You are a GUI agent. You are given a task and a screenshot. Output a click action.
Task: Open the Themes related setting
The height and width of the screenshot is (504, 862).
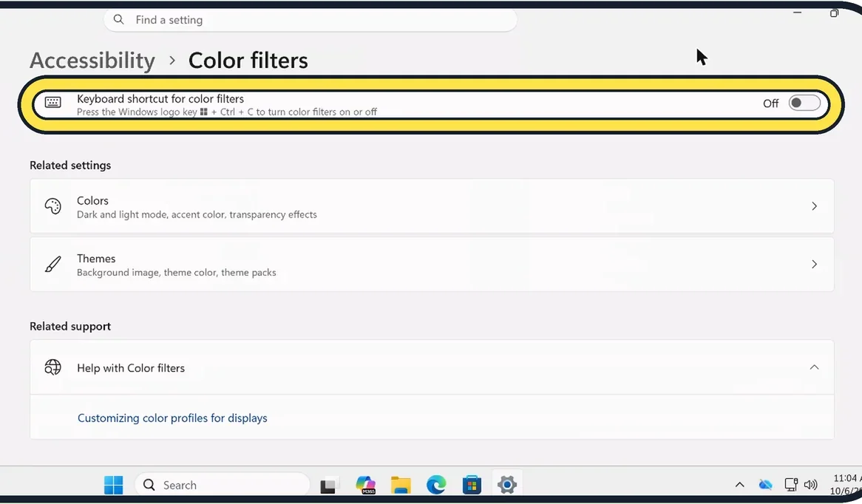432,265
